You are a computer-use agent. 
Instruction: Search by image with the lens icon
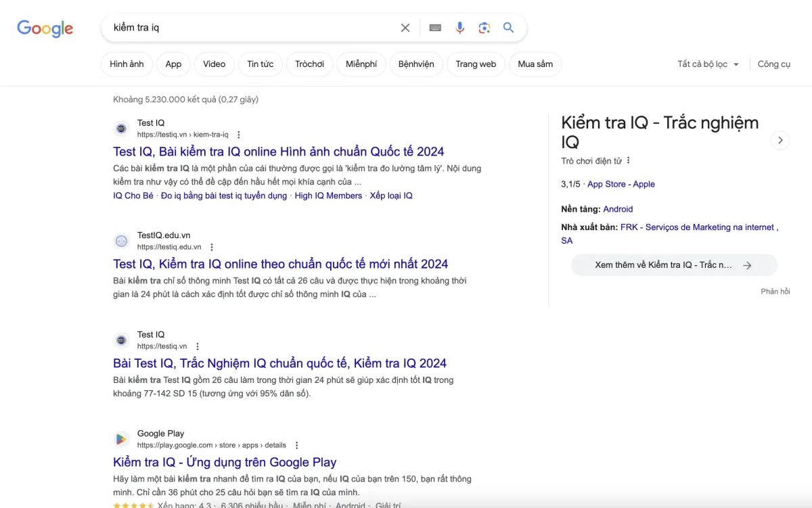(484, 28)
